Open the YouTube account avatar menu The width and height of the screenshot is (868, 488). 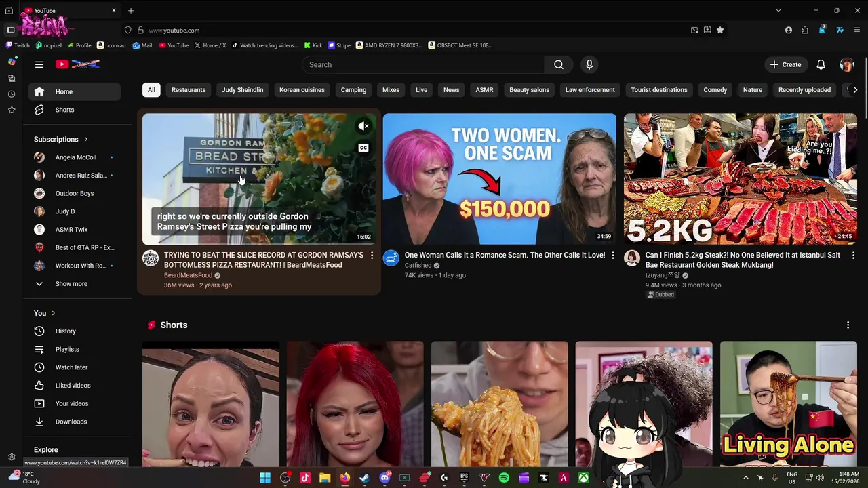tap(846, 64)
